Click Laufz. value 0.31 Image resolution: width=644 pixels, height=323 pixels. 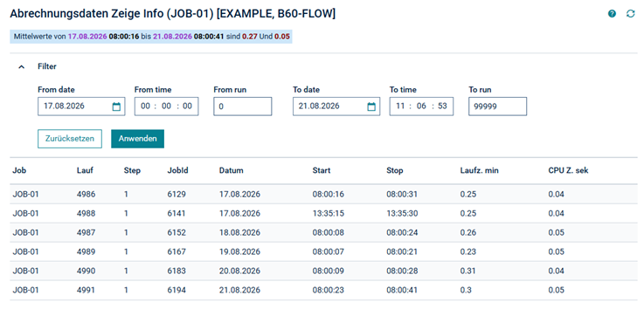click(x=467, y=271)
